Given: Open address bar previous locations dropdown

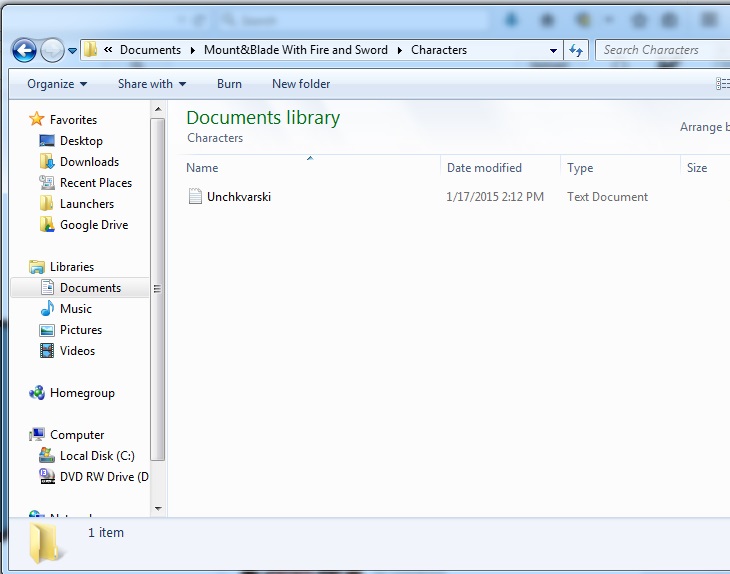Looking at the screenshot, I should click(553, 50).
